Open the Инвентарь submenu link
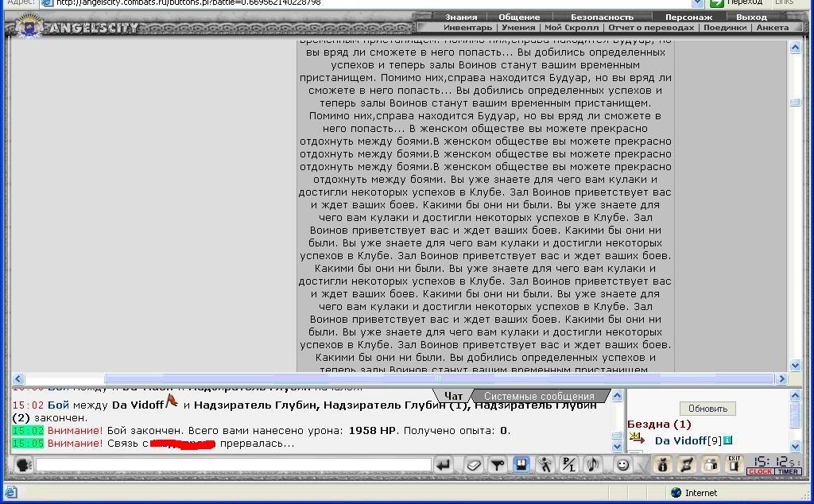Viewport: 814px width, 504px height. pos(467,28)
